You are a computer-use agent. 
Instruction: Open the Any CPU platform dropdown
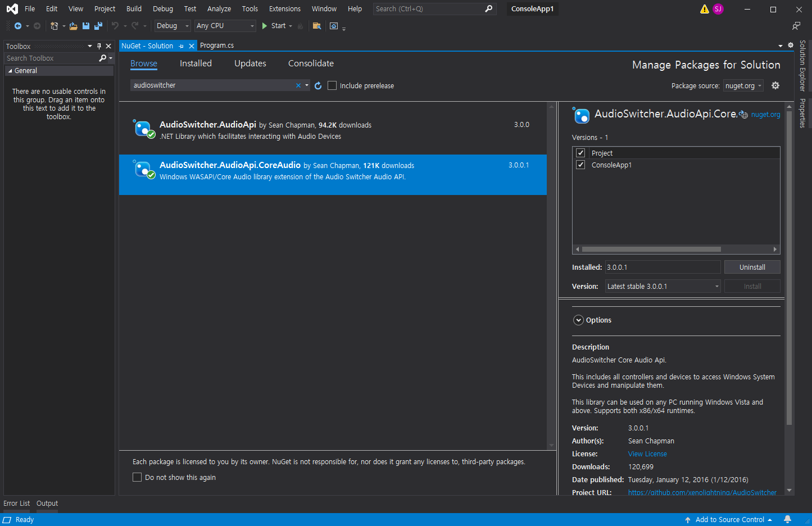(225, 26)
